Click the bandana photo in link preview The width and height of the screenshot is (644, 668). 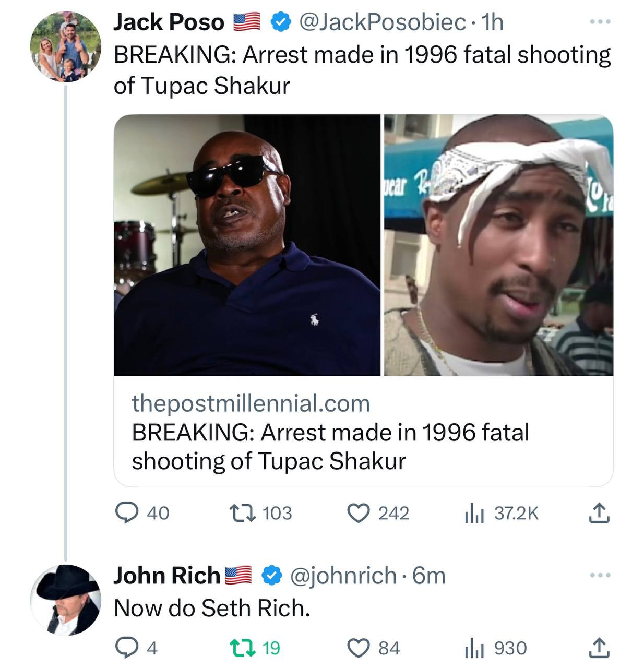[x=498, y=245]
